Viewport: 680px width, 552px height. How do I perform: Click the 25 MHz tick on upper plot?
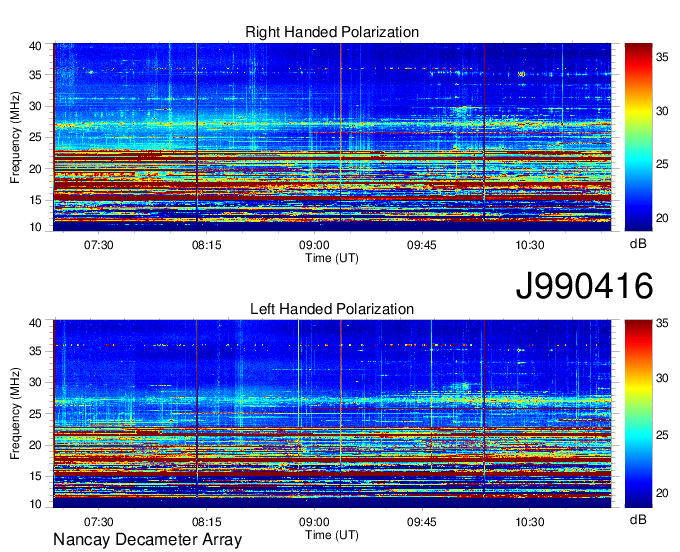tap(35, 137)
